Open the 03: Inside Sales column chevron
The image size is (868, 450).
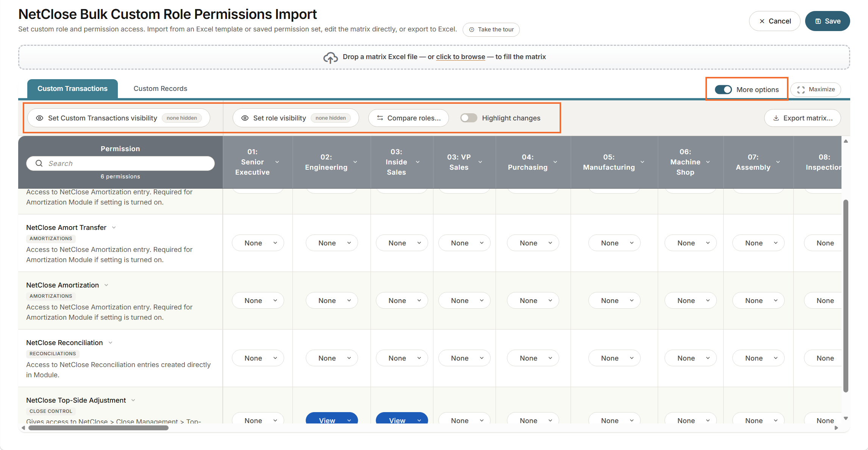coord(418,162)
